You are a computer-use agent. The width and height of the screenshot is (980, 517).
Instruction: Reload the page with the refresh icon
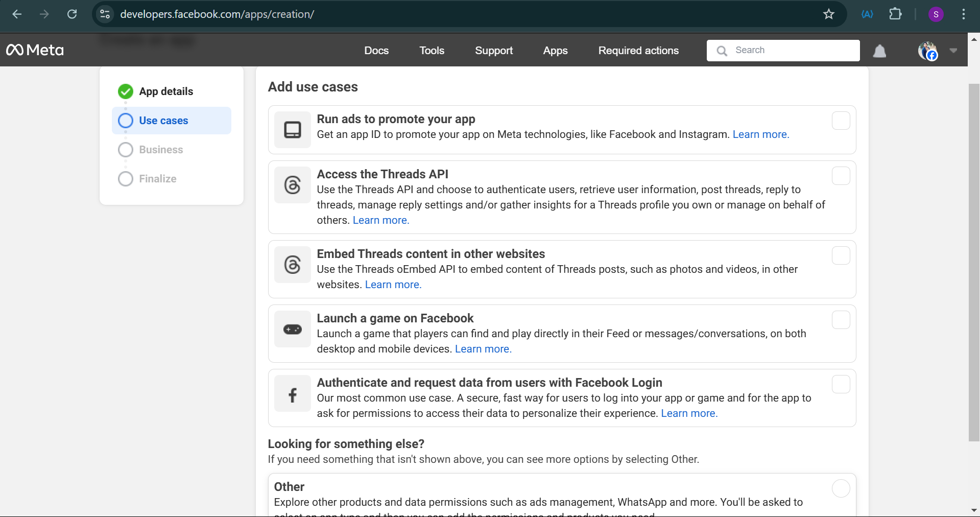[72, 14]
